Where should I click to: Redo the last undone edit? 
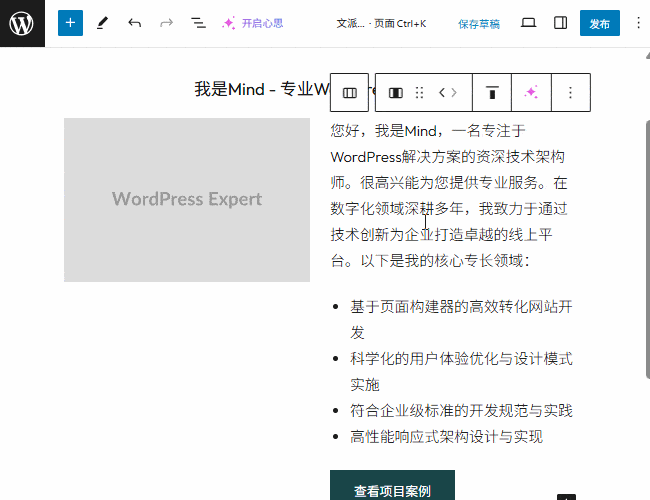click(x=166, y=23)
